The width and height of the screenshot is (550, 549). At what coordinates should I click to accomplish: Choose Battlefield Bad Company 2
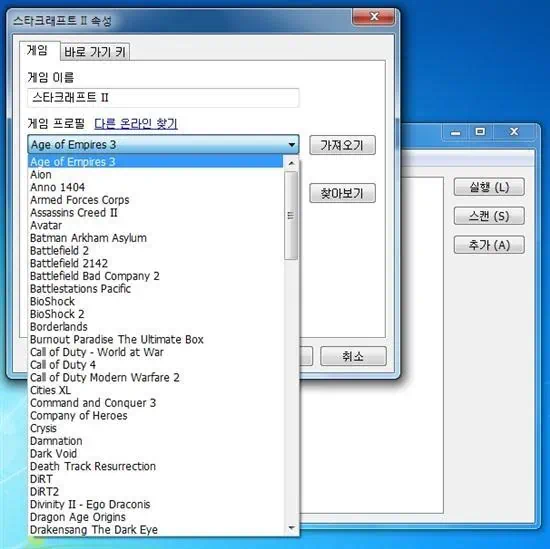click(x=156, y=276)
